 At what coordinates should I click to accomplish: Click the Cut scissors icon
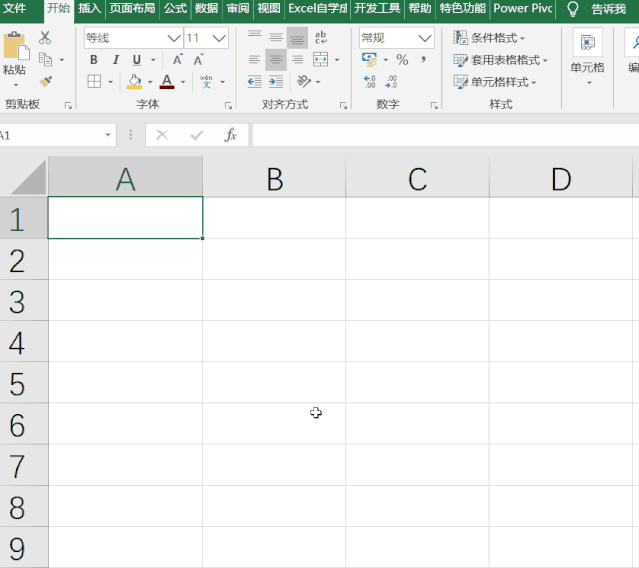tap(45, 37)
